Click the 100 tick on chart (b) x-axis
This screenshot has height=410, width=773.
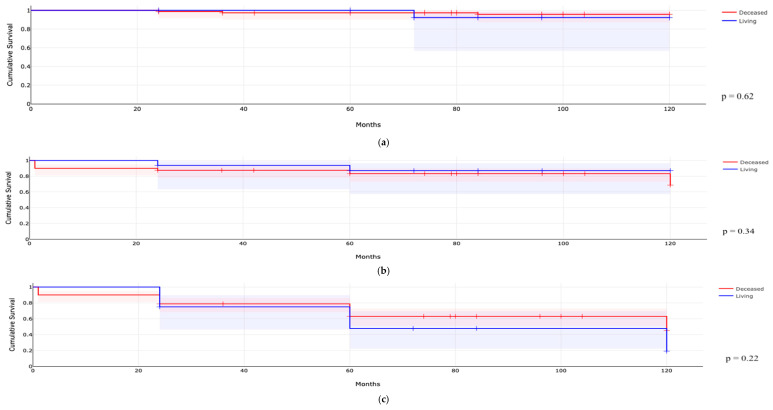click(x=563, y=243)
